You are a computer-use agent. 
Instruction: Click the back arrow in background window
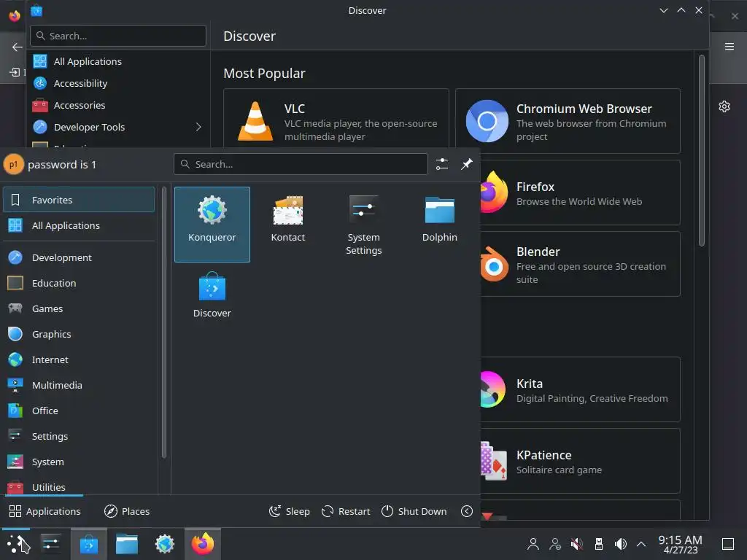[x=18, y=47]
